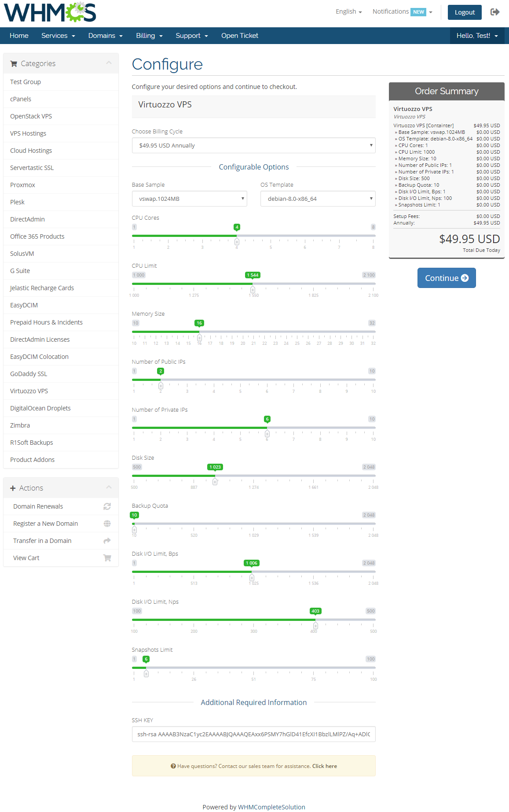This screenshot has height=812, width=509.
Task: Click the Disk I/O Limit, Bps slider handle
Action: [x=252, y=577]
